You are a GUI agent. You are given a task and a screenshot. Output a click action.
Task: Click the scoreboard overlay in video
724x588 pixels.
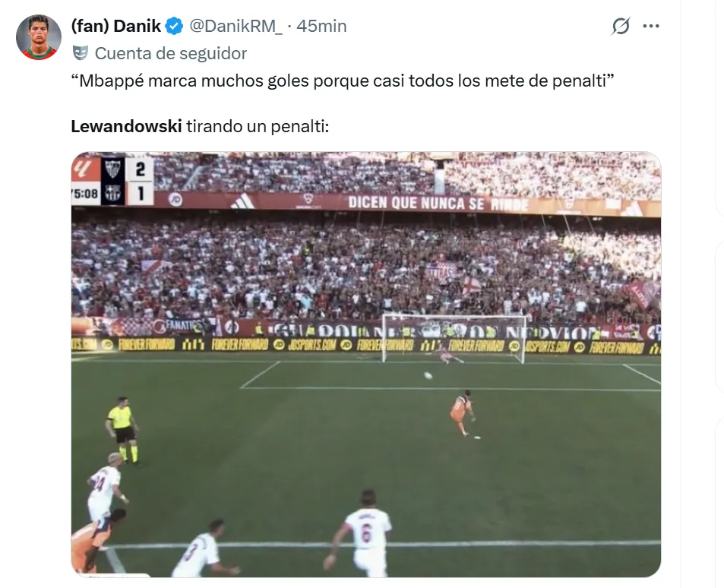pos(112,181)
